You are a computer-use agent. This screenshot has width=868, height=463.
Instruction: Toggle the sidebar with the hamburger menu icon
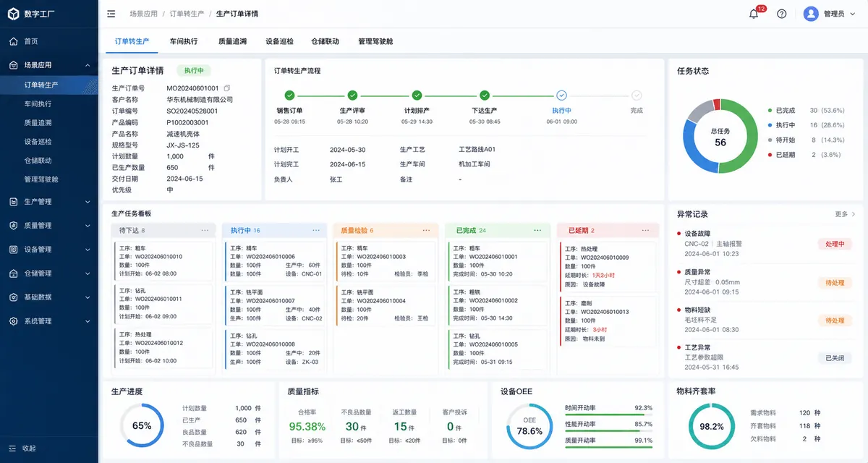(x=111, y=14)
